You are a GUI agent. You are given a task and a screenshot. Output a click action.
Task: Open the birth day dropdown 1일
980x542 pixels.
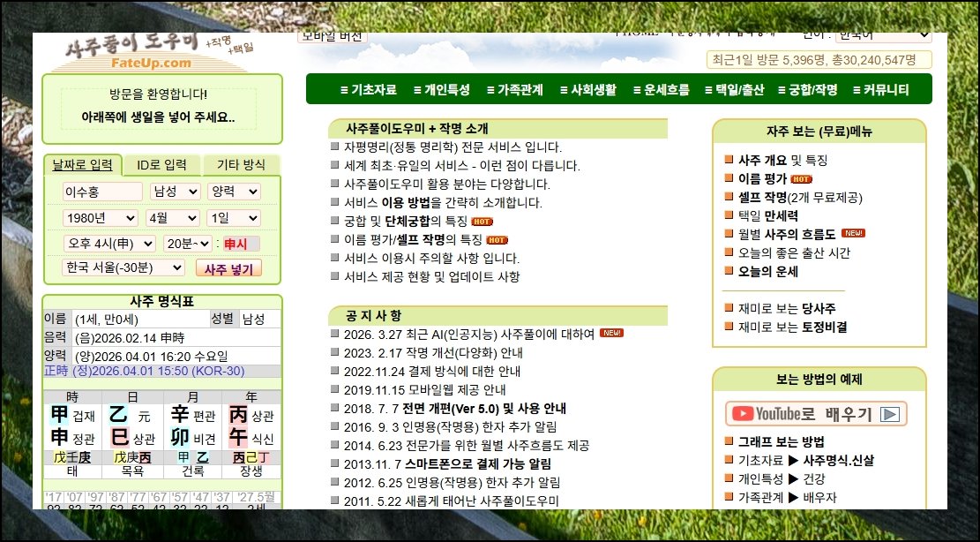pos(233,217)
